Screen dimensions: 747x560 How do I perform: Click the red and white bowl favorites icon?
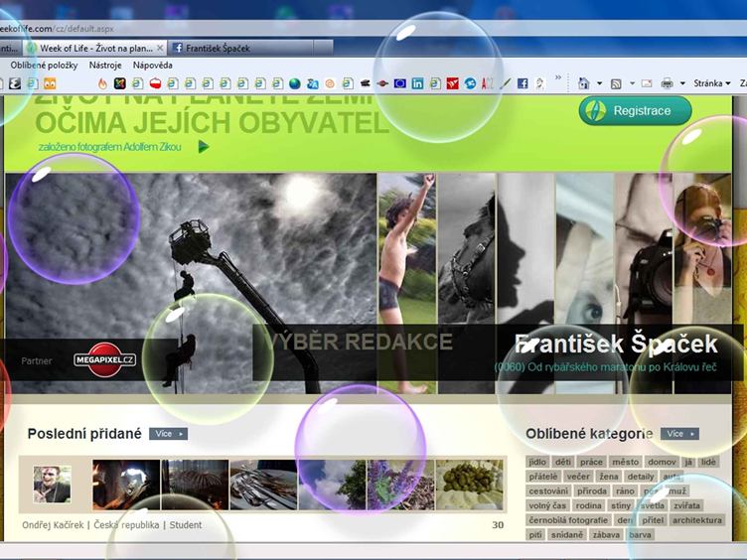pos(155,83)
